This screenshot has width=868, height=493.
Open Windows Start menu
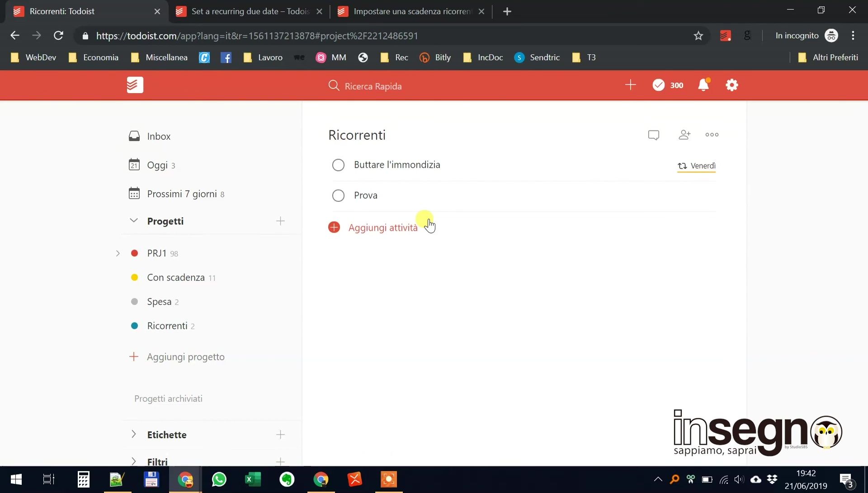point(16,479)
